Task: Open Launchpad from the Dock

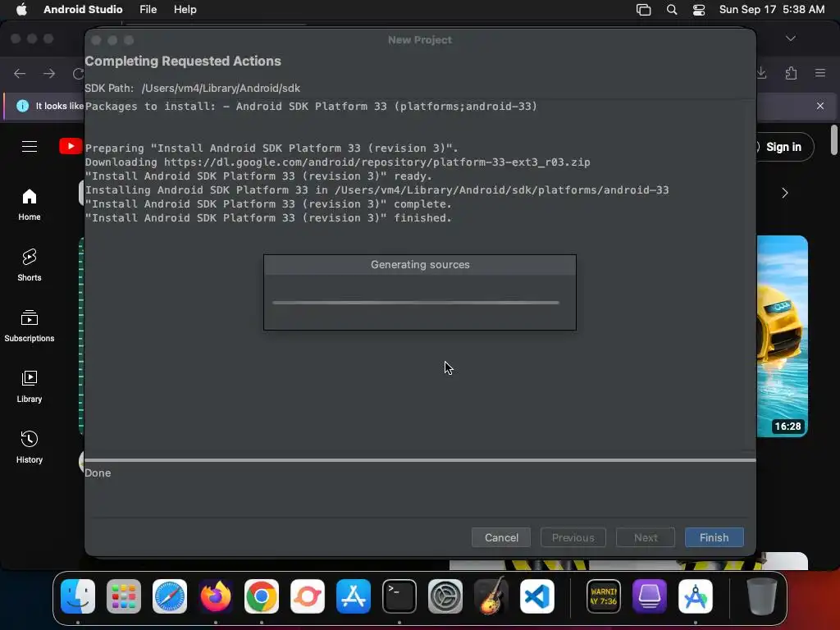Action: [124, 596]
